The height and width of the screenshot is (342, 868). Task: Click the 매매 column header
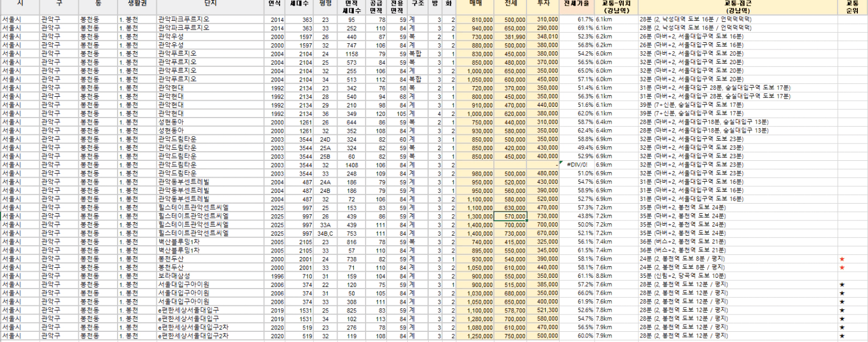pyautogui.click(x=475, y=3)
